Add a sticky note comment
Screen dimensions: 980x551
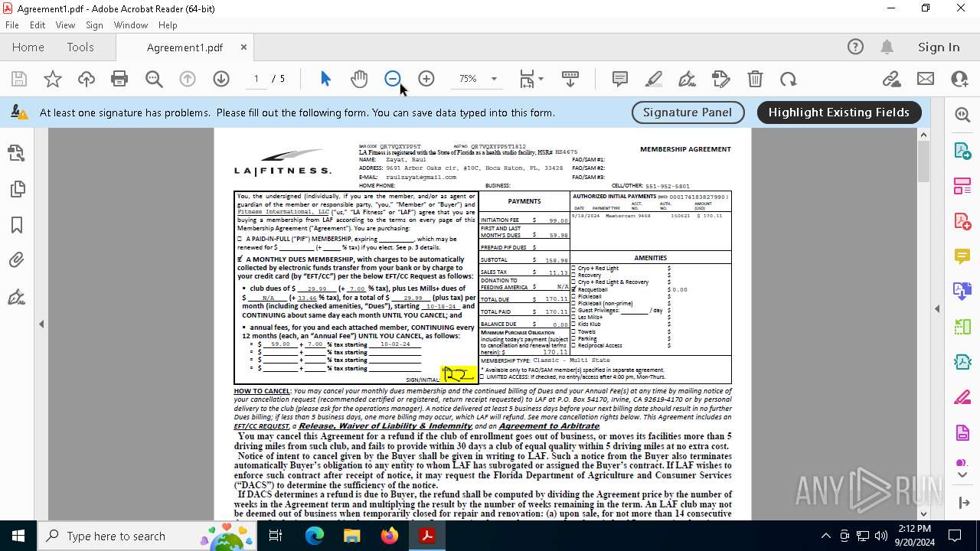click(x=620, y=79)
